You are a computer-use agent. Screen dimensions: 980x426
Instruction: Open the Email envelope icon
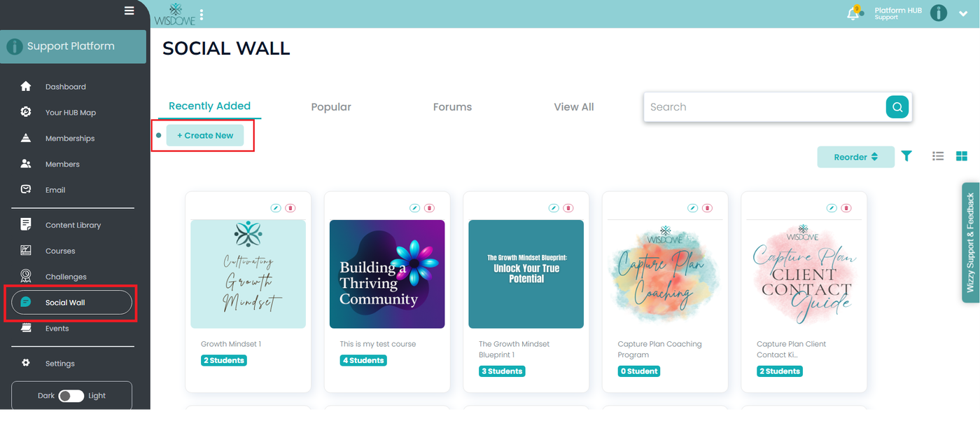point(26,189)
